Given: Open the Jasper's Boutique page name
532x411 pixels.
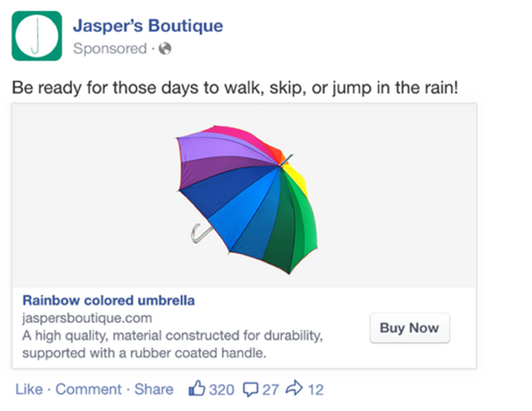Looking at the screenshot, I should [x=148, y=26].
